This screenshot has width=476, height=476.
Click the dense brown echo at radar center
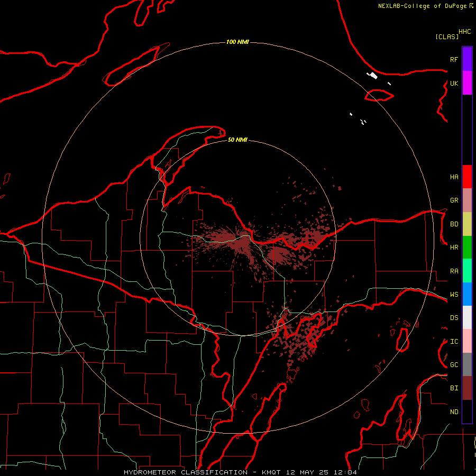[241, 242]
